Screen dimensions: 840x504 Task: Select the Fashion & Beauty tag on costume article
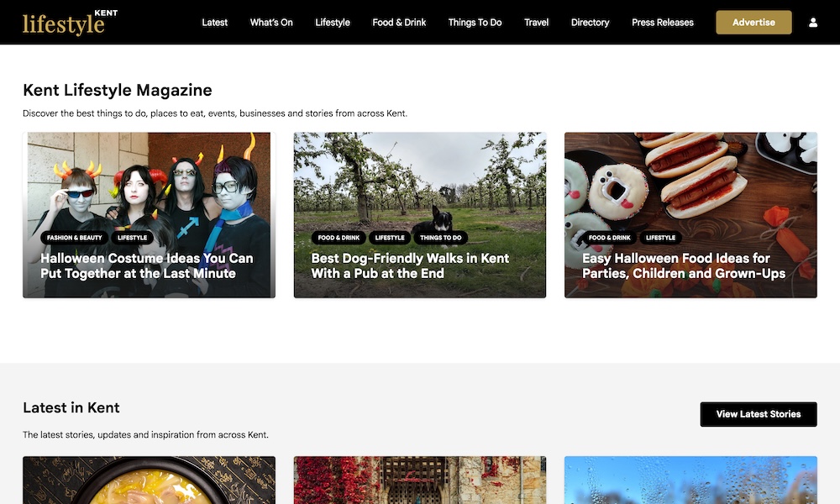coord(75,238)
